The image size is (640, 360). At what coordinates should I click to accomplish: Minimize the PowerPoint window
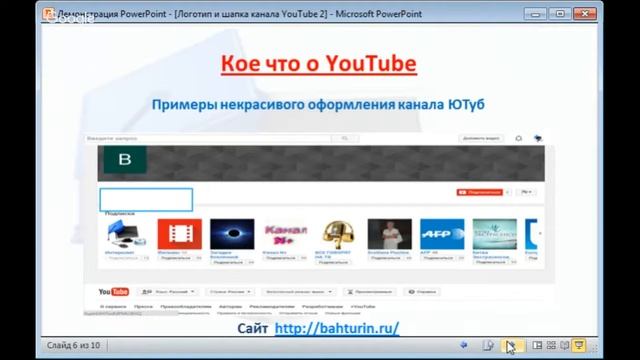tap(535, 14)
